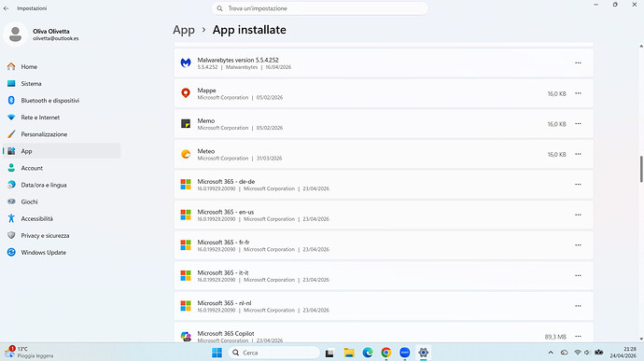The image size is (644, 361).
Task: Open more options for Microsoft 365 it-it
Action: (x=578, y=275)
